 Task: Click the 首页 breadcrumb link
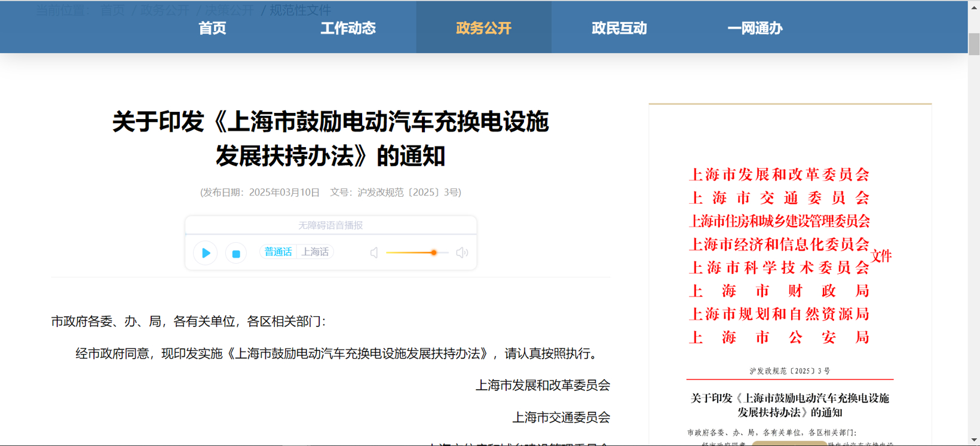click(112, 10)
